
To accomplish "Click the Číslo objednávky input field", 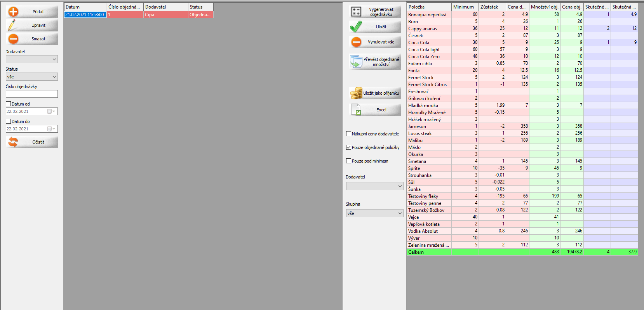I will coord(32,94).
